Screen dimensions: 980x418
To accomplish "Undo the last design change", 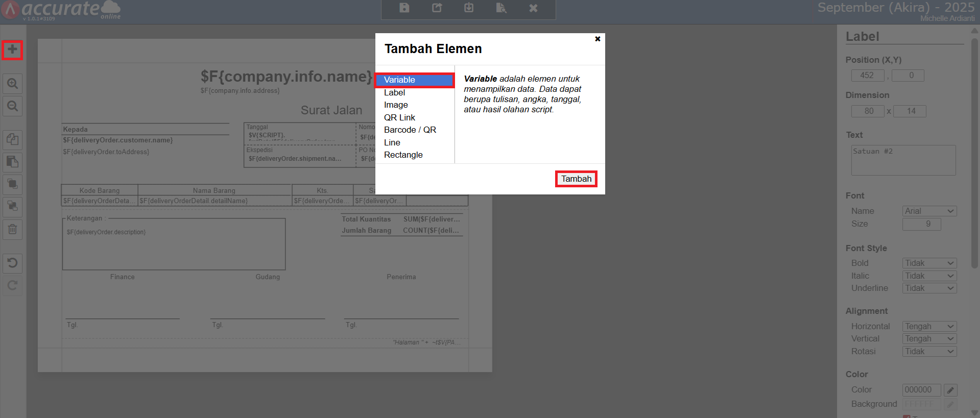I will point(12,263).
